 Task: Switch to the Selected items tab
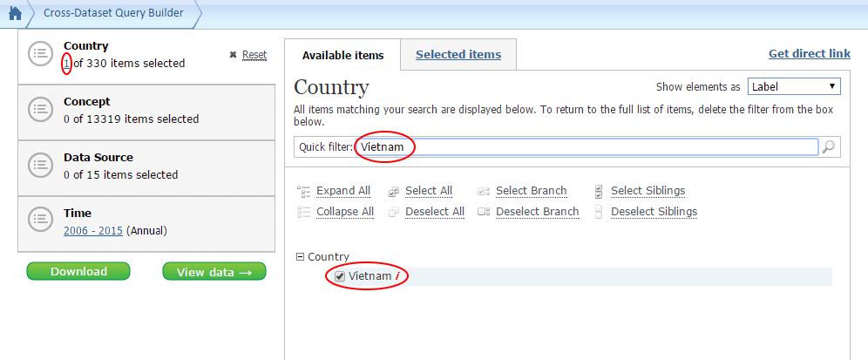(x=458, y=55)
